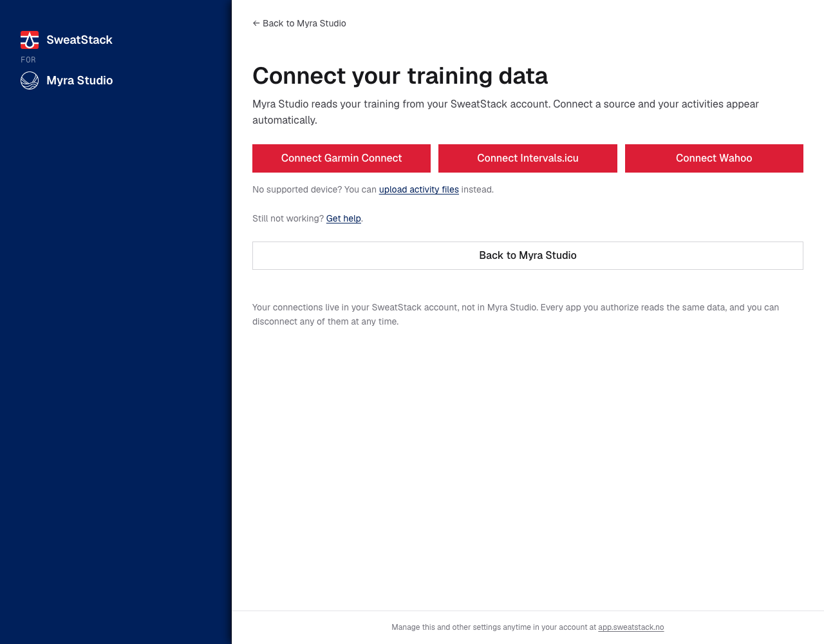This screenshot has height=644, width=824.
Task: Click the "No supported device?" text
Action: point(297,189)
